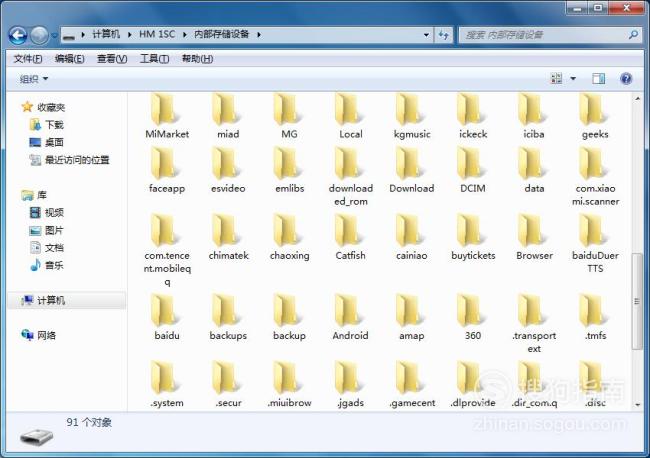Select the com.tencent.mobileqq folder
650x458 pixels.
(167, 251)
